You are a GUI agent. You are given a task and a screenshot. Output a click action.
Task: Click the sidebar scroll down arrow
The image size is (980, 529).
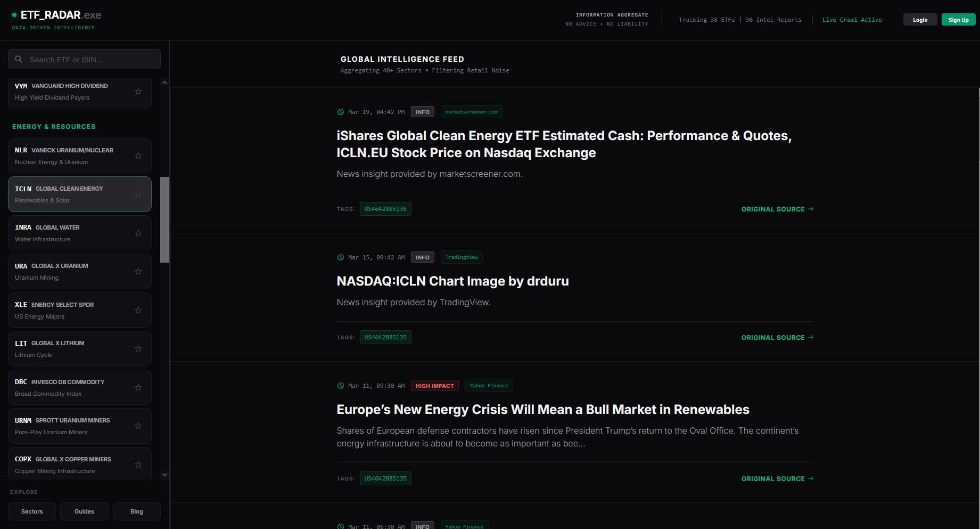point(164,475)
